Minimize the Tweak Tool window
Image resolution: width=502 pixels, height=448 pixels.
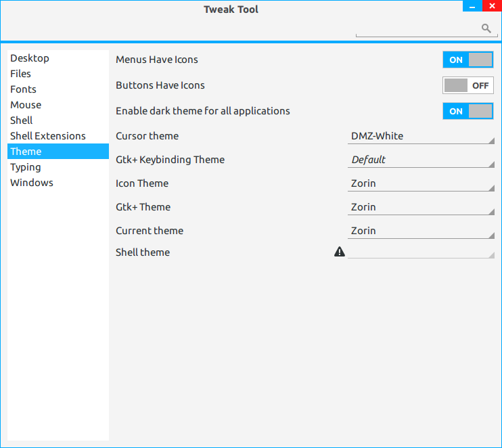click(472, 6)
